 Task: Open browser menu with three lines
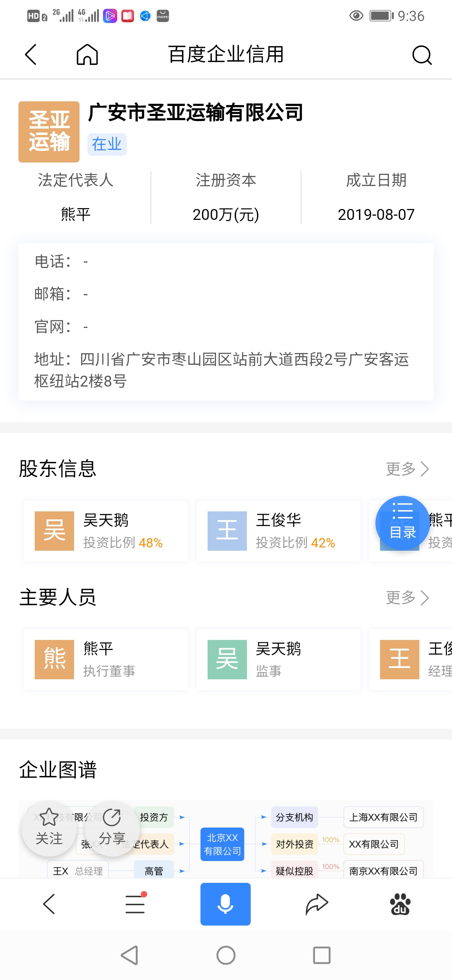pos(135,904)
